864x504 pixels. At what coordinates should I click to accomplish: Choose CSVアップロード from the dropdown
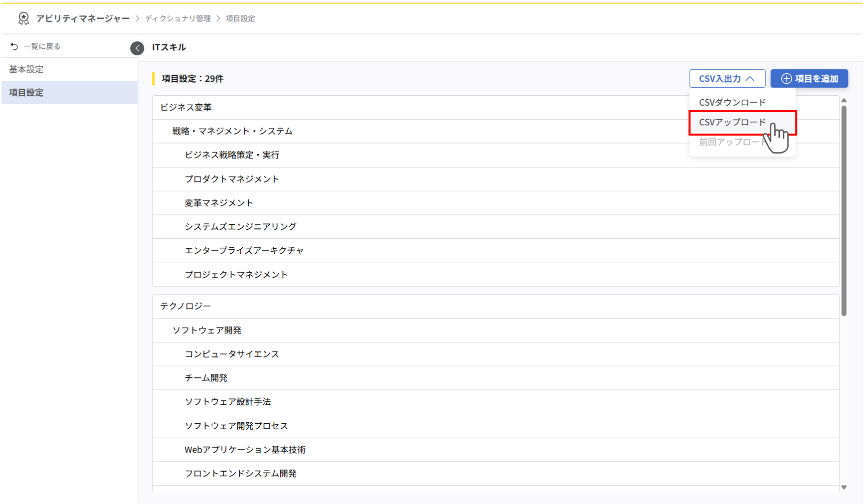(x=732, y=122)
